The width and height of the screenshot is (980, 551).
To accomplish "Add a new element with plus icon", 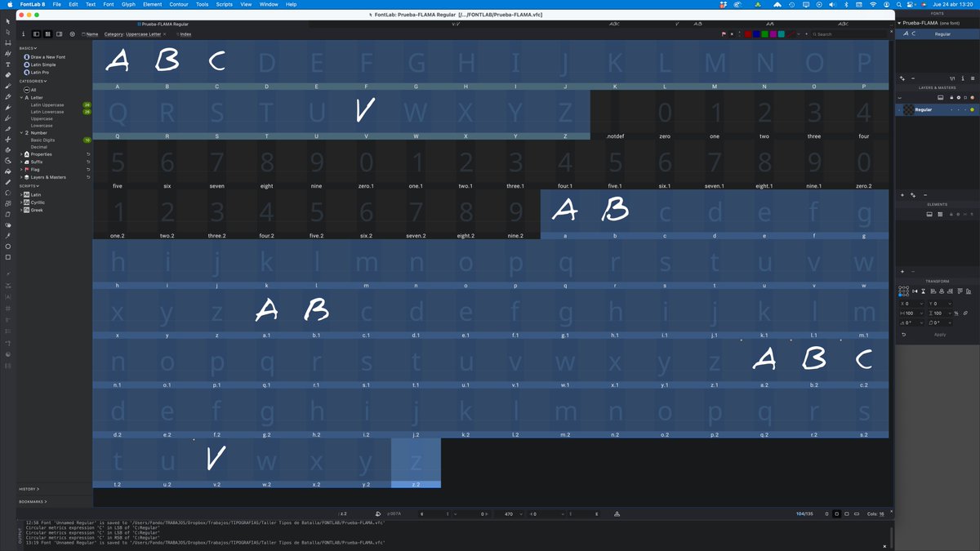I will [902, 271].
